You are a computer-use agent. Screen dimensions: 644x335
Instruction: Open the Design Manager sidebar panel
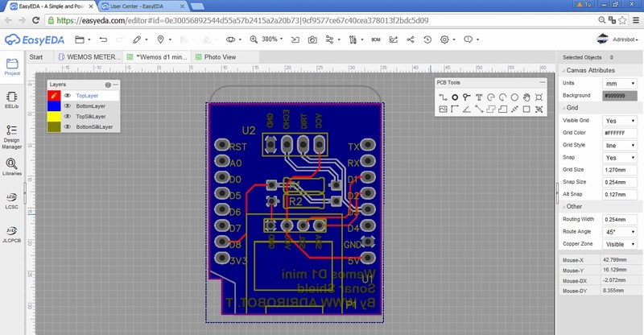[12, 137]
